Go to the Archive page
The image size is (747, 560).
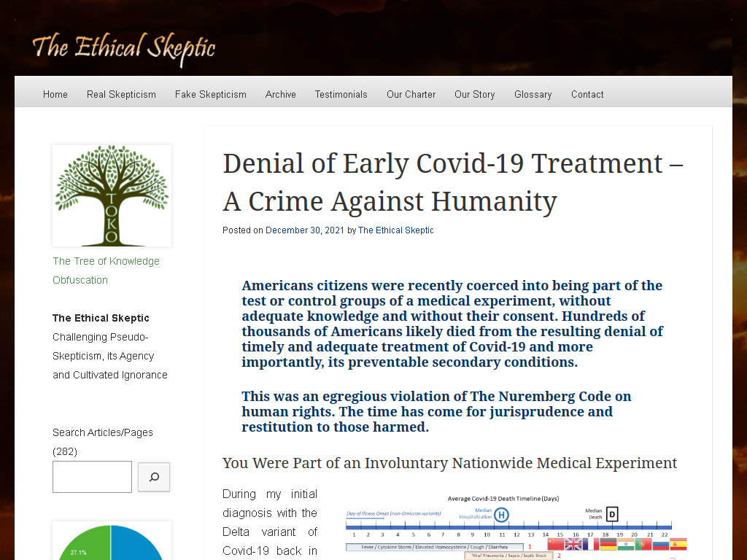281,94
